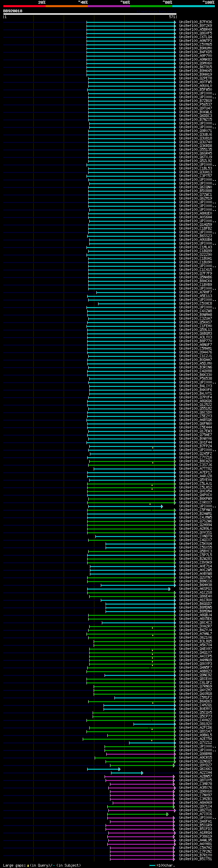Click UniRef100_A9P7V0 label
Screen dimensions: 218x868
pyautogui.click(x=196, y=56)
